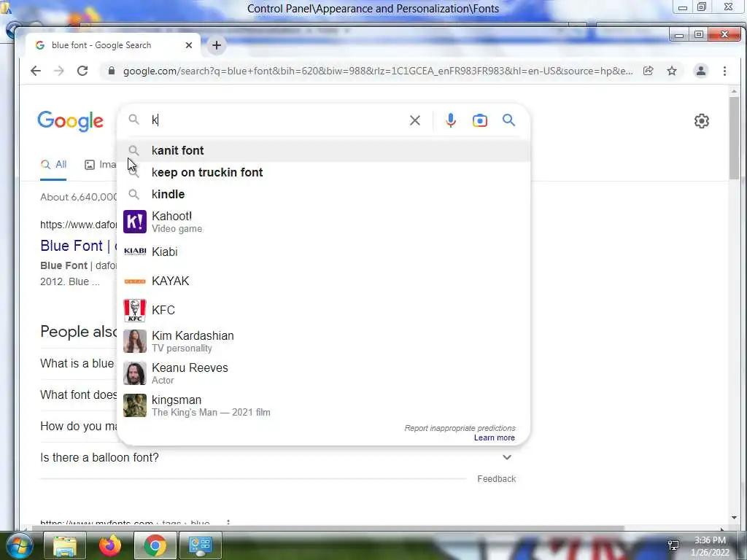The width and height of the screenshot is (747, 560).
Task: Switch to the Images results tab
Action: pyautogui.click(x=101, y=165)
